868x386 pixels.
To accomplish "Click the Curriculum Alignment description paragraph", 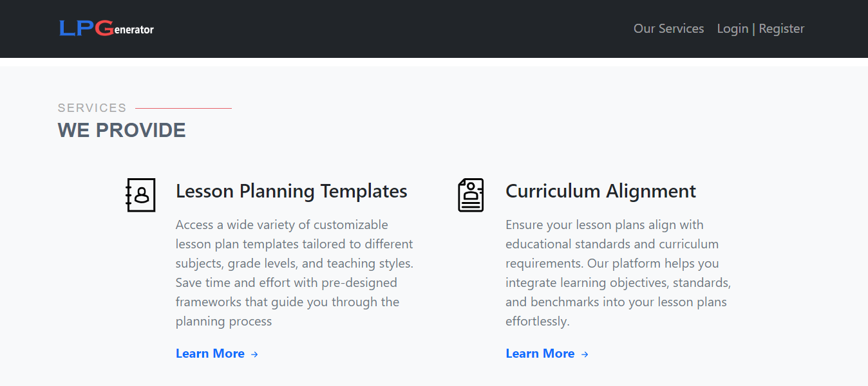I will click(618, 273).
